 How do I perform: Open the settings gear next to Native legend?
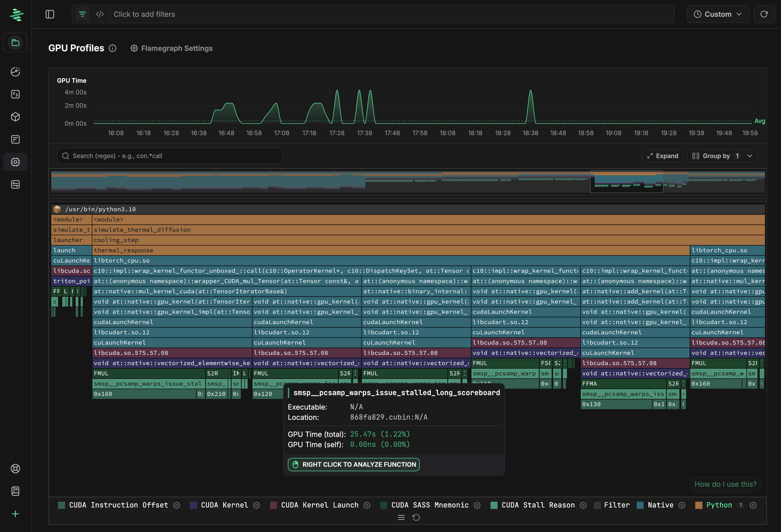coord(682,505)
